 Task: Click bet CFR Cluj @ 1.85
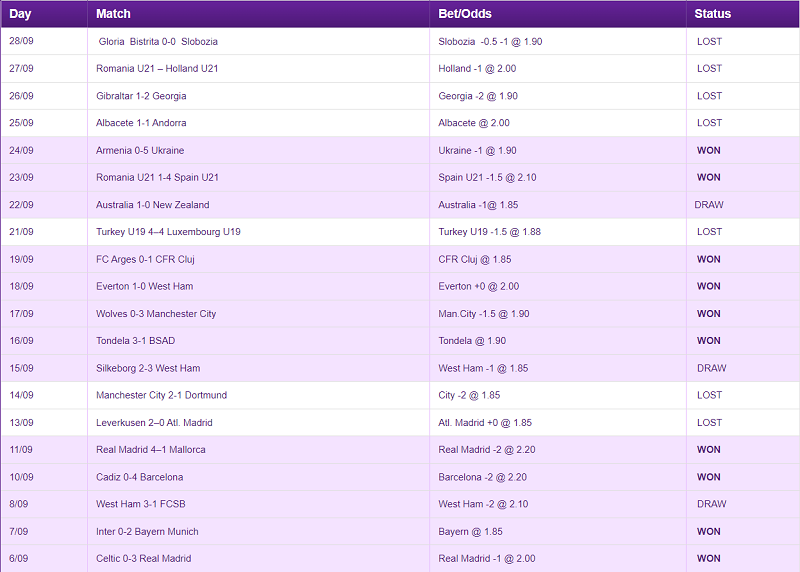coord(475,259)
